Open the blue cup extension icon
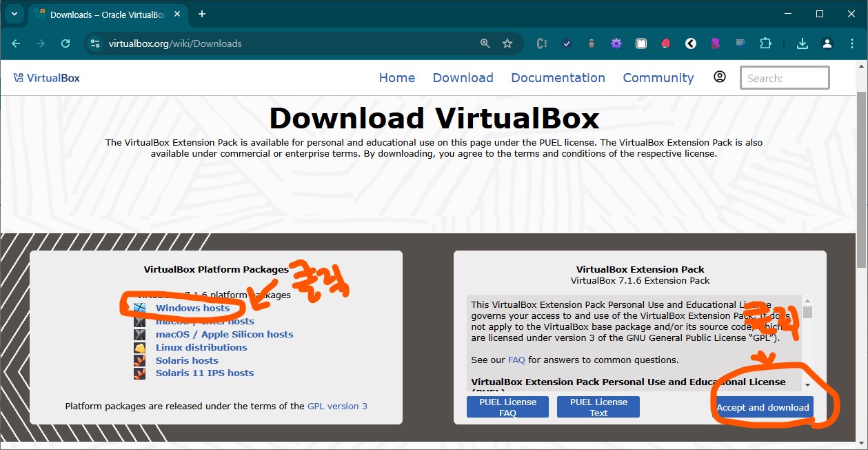 (740, 43)
